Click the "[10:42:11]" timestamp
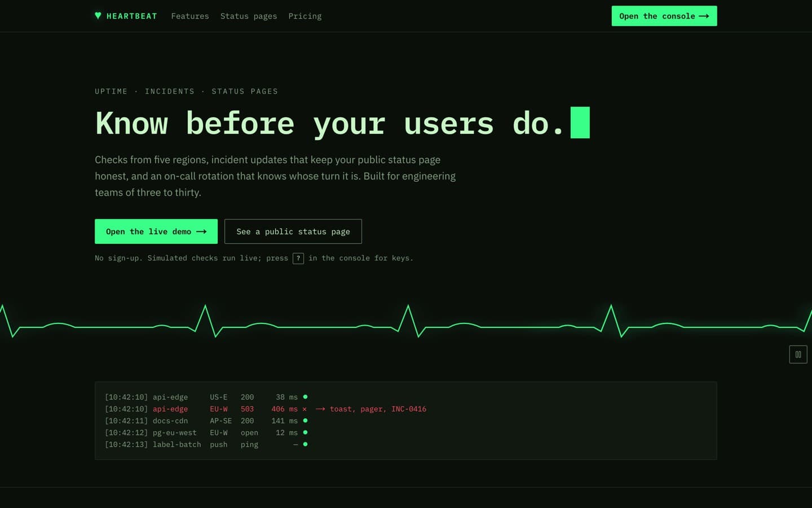The width and height of the screenshot is (812, 508). (126, 421)
